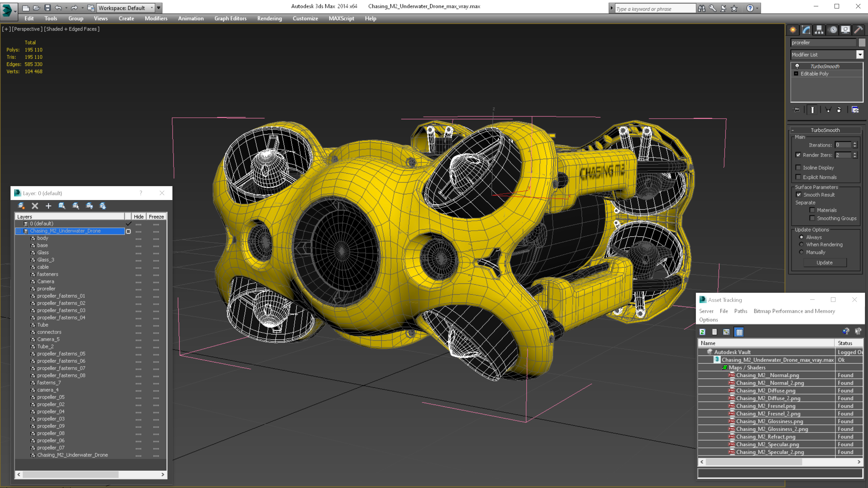Click Asset Tracking Status Log icon
The image size is (868, 488).
(714, 332)
